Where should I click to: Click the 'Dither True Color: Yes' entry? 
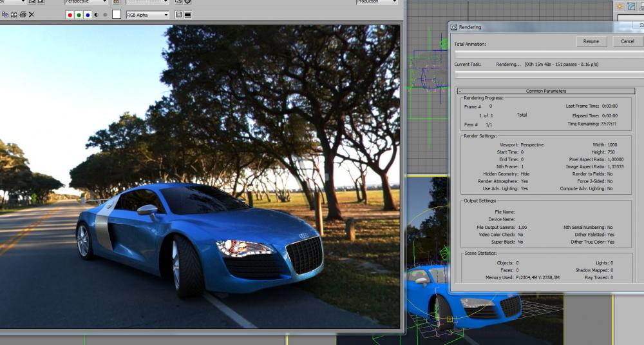592,242
